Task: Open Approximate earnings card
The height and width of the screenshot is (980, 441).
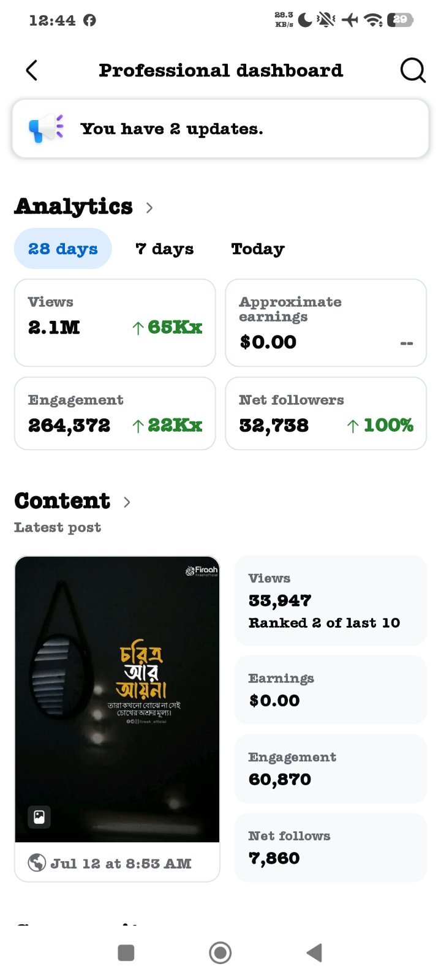Action: (x=326, y=323)
